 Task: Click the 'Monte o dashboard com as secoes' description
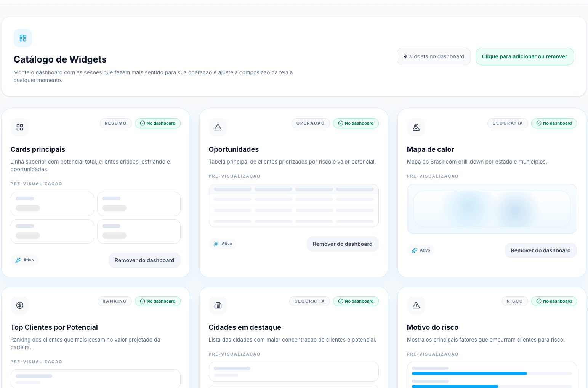click(x=153, y=76)
